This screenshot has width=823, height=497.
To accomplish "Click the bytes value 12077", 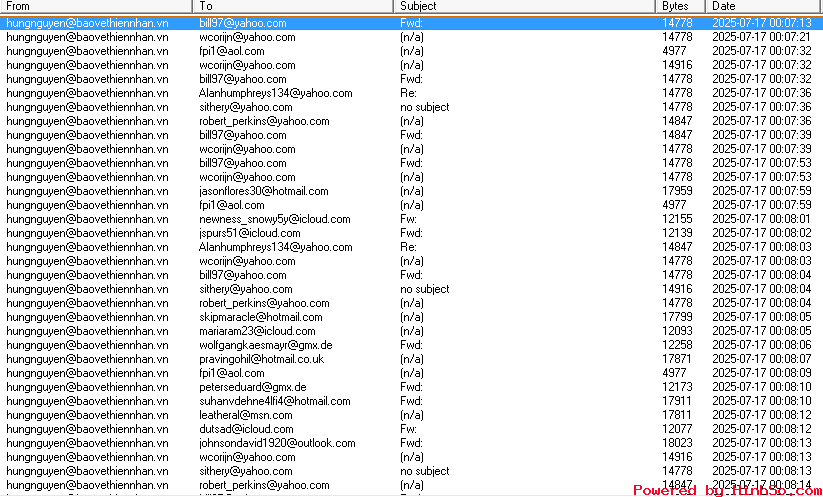I will [677, 429].
